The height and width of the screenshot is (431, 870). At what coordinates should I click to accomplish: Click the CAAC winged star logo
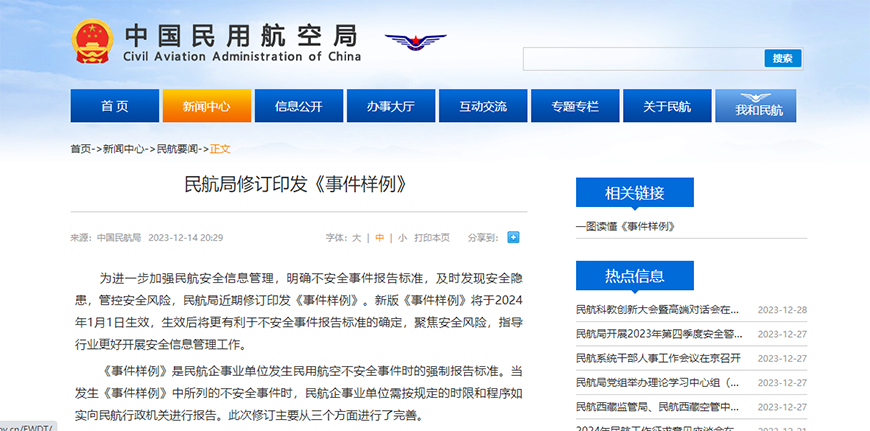click(416, 42)
